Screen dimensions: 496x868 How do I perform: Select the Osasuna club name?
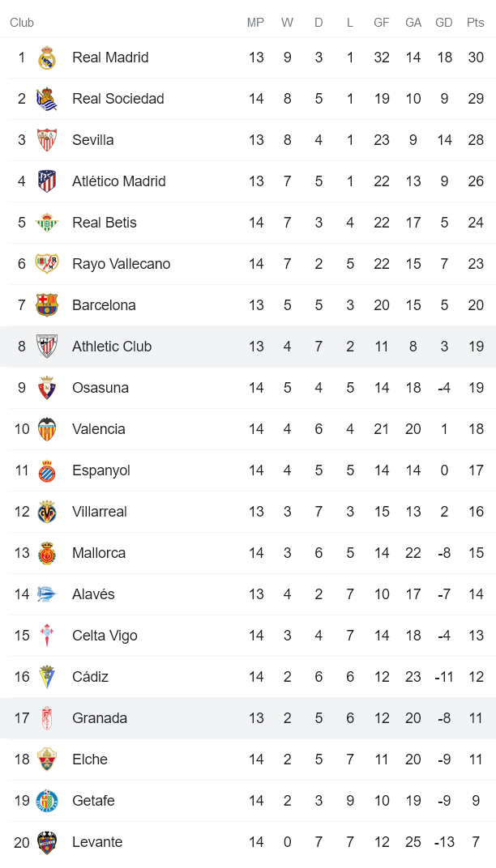point(100,388)
